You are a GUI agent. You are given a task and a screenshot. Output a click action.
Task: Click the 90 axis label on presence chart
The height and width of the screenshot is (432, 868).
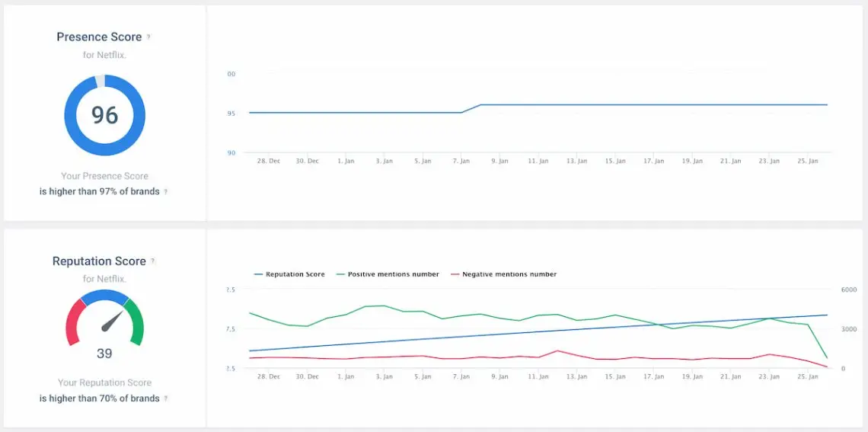[x=231, y=153]
